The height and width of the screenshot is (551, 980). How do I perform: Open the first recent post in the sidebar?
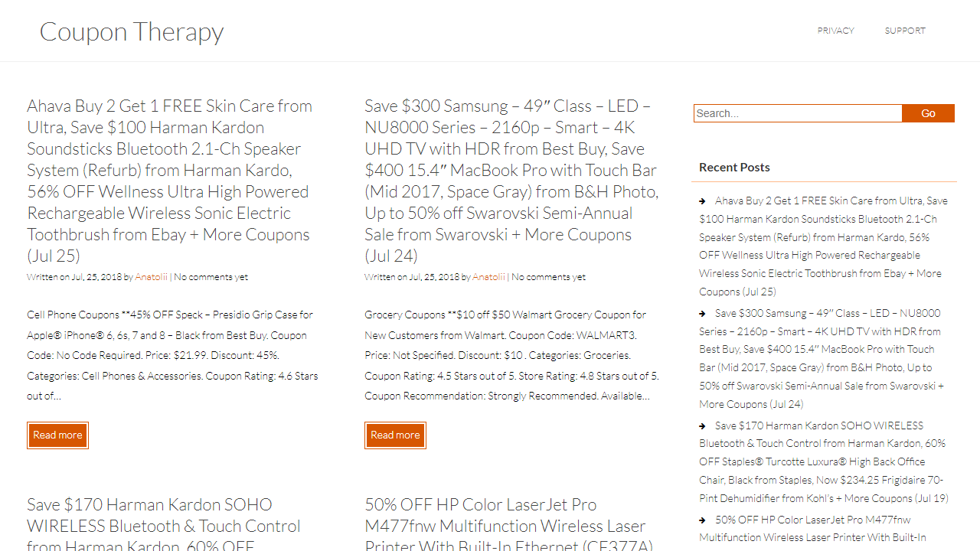[x=820, y=245]
